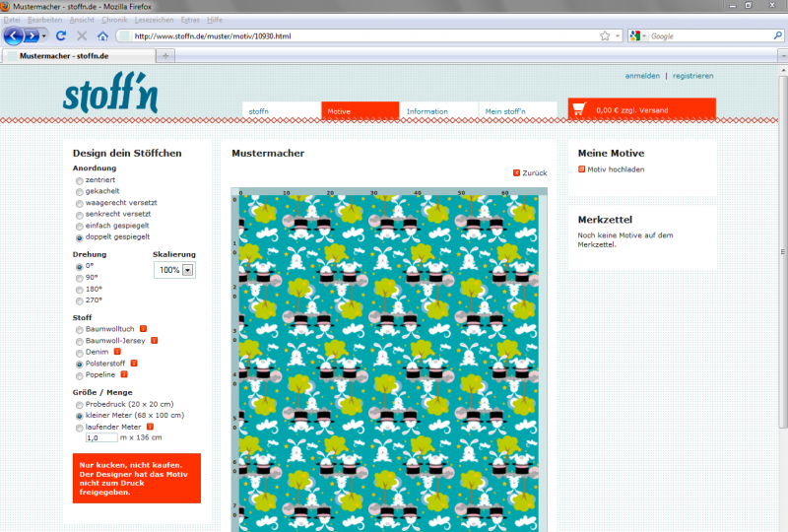Go forward with the Forward arrow
Viewport: 788px width, 532px height.
[32, 35]
